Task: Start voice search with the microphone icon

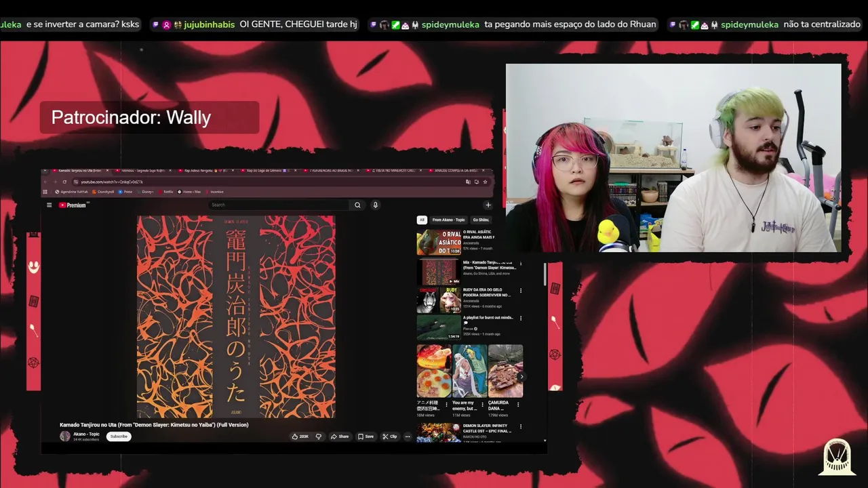Action: tap(375, 205)
